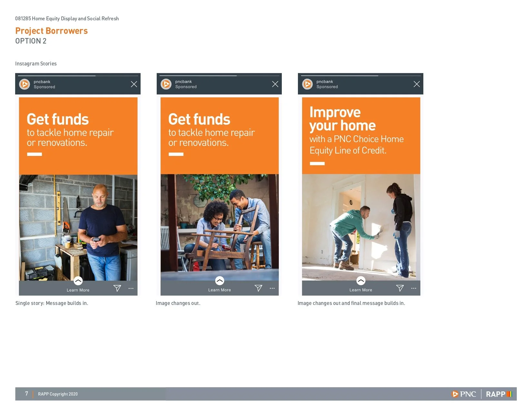Click Learn More in the first story
This screenshot has width=532, height=411.
pyautogui.click(x=78, y=290)
